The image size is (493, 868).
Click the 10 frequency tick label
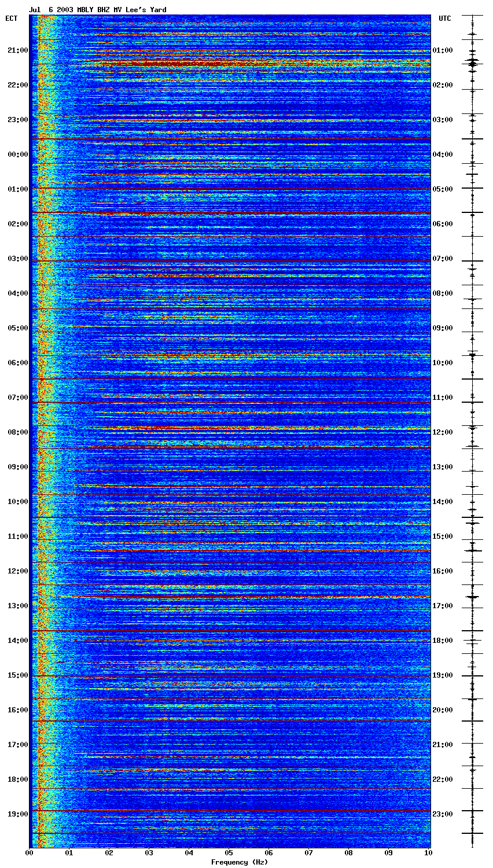tap(428, 852)
